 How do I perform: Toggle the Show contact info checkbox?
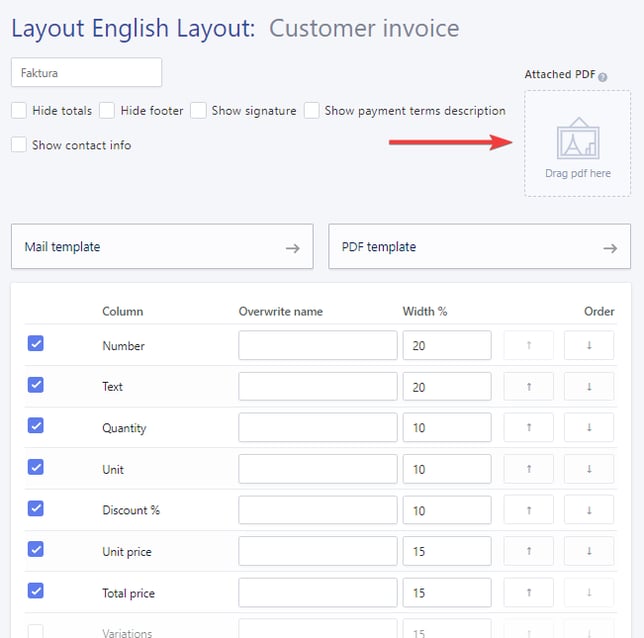[19, 145]
